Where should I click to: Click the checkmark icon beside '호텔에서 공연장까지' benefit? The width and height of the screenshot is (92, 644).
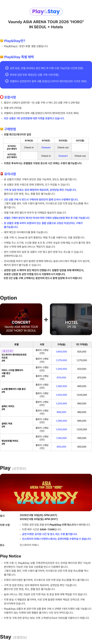[x=7, y=81]
